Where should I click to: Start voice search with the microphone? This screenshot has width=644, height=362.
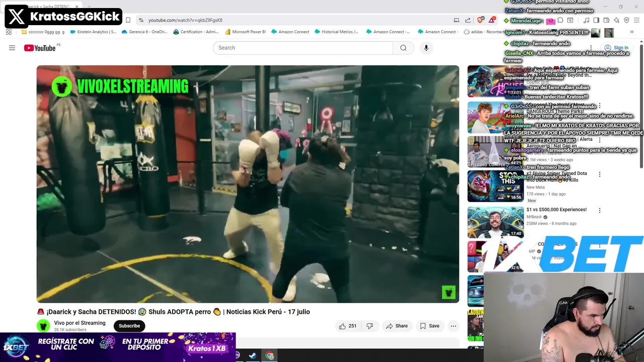click(x=426, y=48)
